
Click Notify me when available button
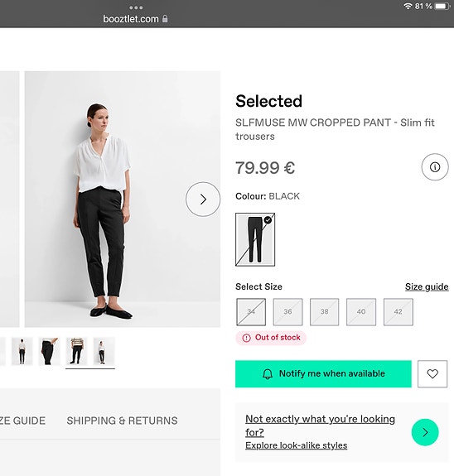coord(323,373)
